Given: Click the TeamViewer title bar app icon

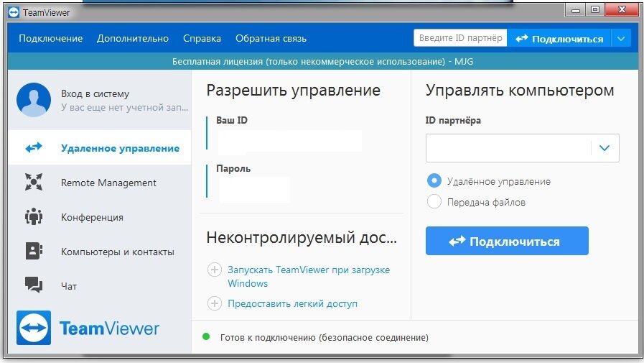Looking at the screenshot, I should (x=14, y=12).
